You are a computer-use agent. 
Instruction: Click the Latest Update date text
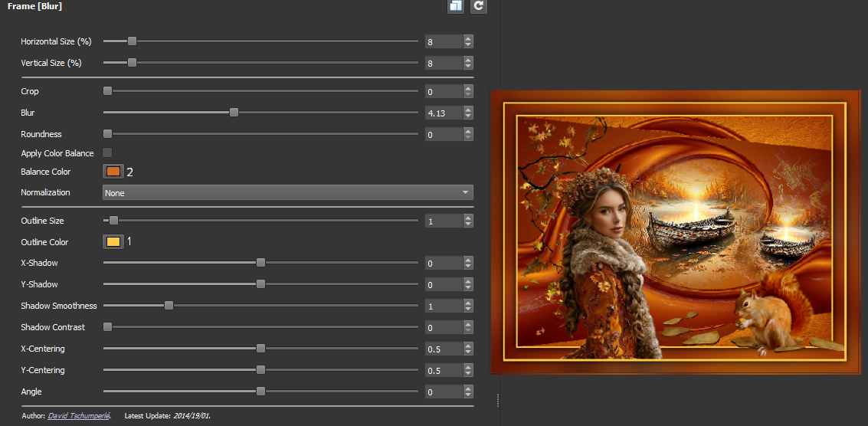tap(192, 415)
